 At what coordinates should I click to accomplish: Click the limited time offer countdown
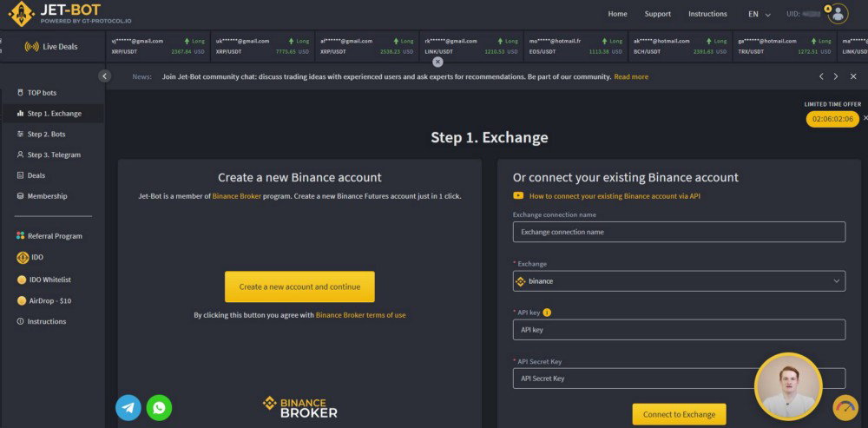click(832, 119)
